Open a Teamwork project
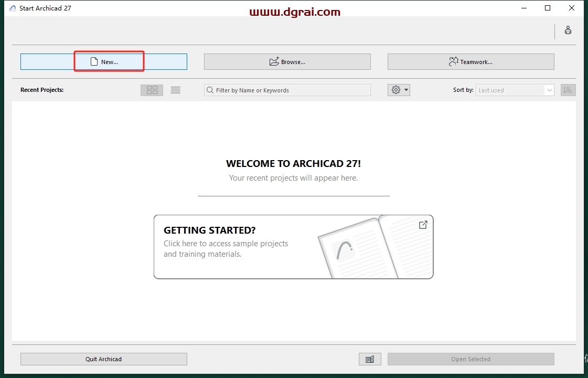The height and width of the screenshot is (378, 588). pos(471,61)
